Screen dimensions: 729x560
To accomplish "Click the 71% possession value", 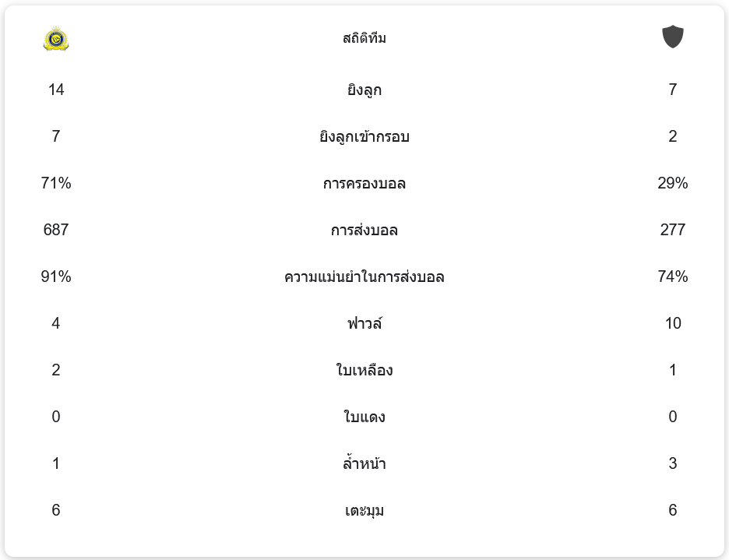I will point(56,184).
